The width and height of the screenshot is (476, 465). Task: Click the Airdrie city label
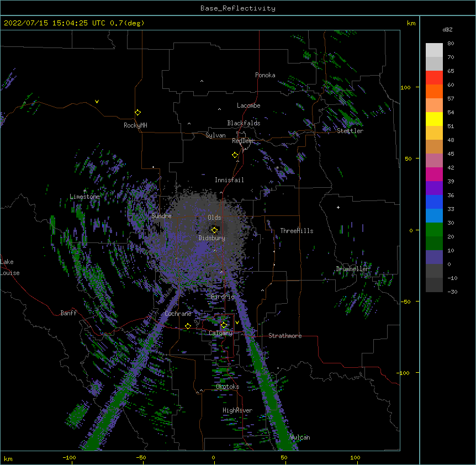click(223, 297)
